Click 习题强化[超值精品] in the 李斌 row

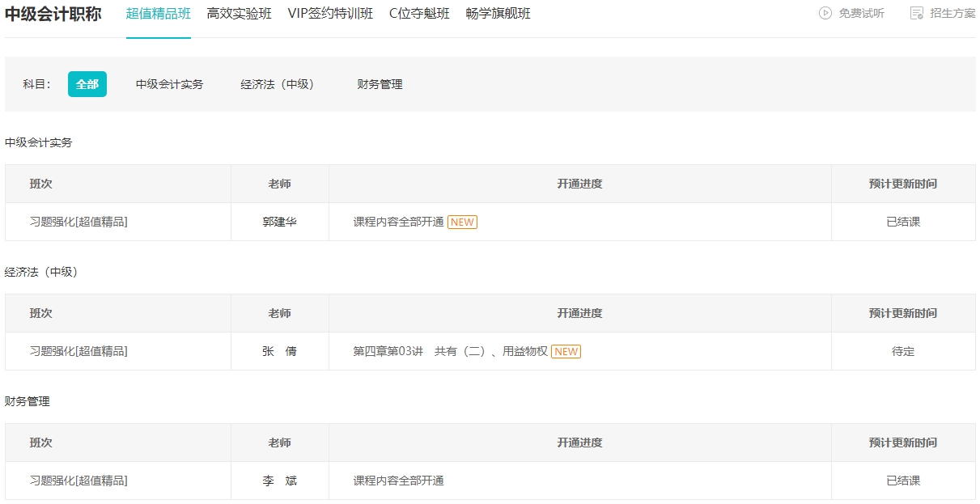(78, 481)
